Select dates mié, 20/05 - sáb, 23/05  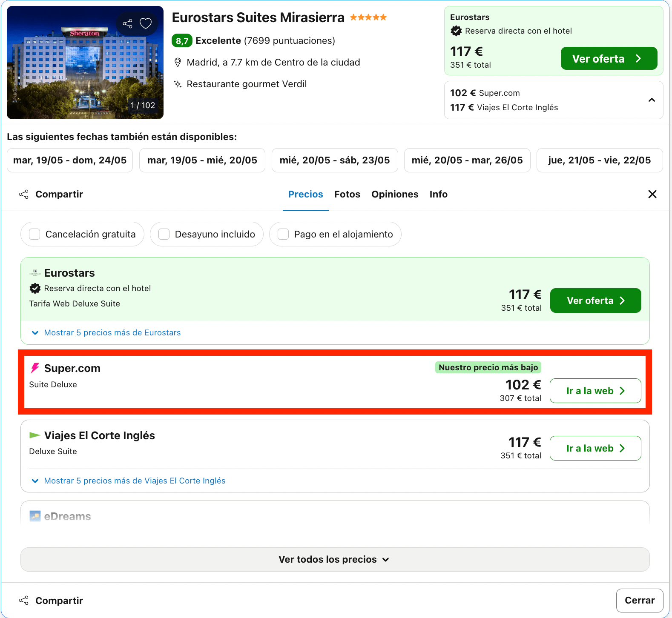coord(335,160)
